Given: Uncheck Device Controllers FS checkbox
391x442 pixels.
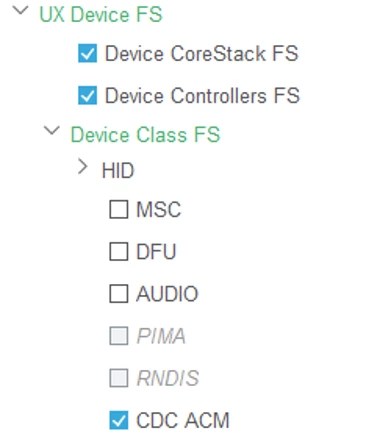Looking at the screenshot, I should (87, 95).
